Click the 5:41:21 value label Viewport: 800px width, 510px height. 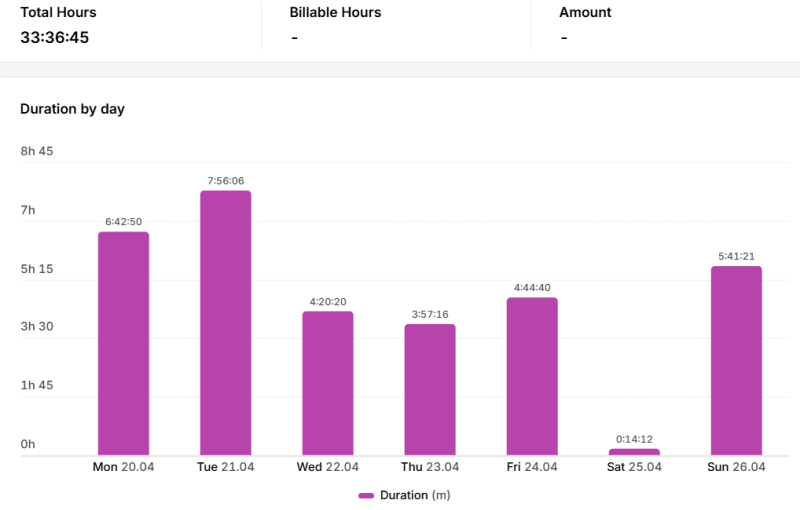click(736, 257)
